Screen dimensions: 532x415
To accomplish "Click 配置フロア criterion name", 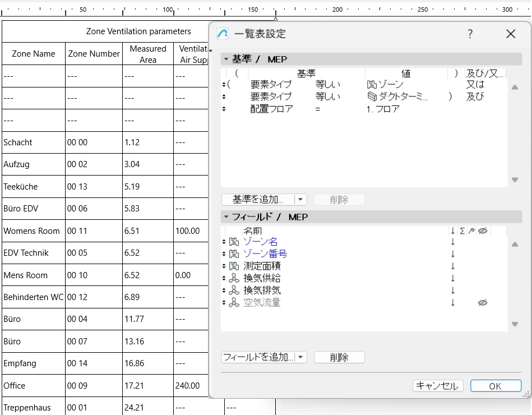I will pyautogui.click(x=271, y=109).
